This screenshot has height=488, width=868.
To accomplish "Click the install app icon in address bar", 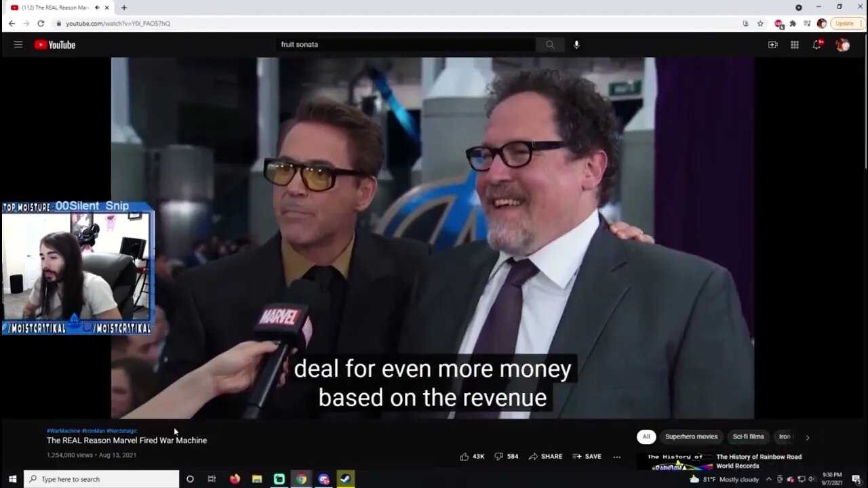I will pyautogui.click(x=746, y=23).
